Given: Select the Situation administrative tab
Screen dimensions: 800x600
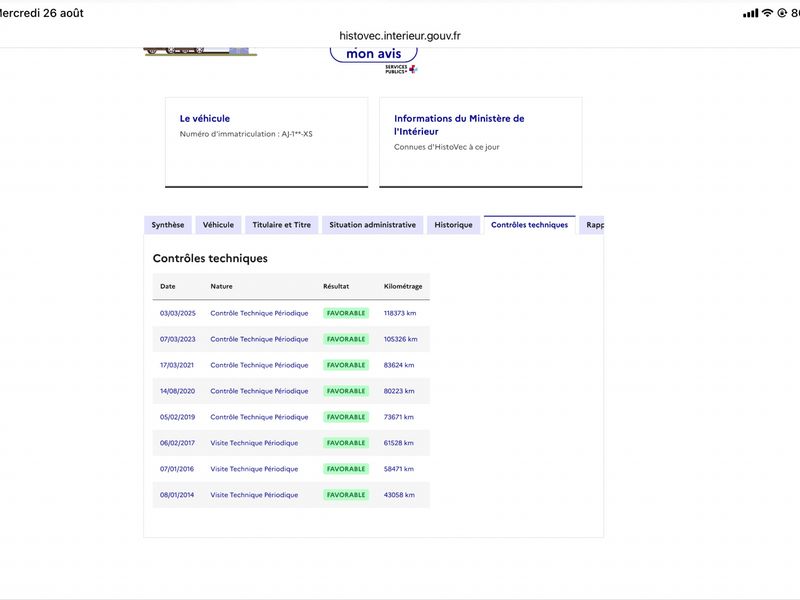Looking at the screenshot, I should click(372, 225).
